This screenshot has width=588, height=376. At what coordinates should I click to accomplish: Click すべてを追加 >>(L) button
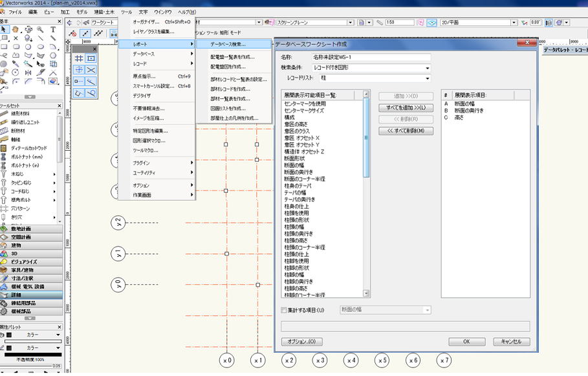tap(406, 107)
